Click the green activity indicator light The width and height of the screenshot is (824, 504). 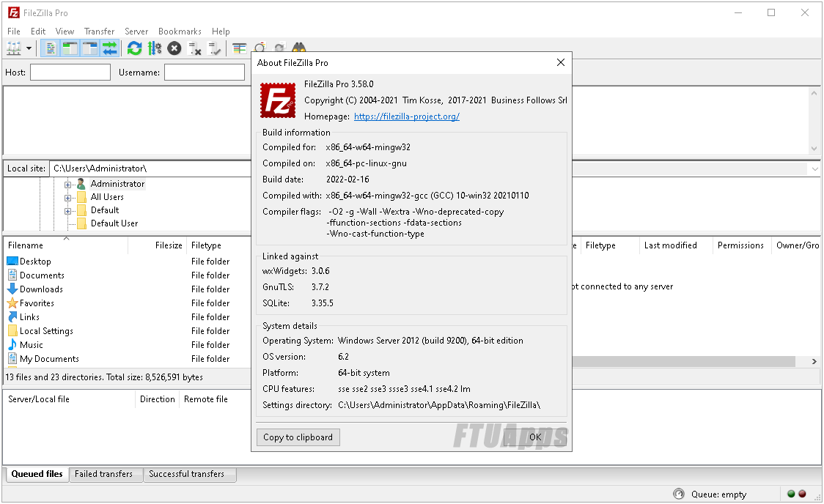pos(791,494)
